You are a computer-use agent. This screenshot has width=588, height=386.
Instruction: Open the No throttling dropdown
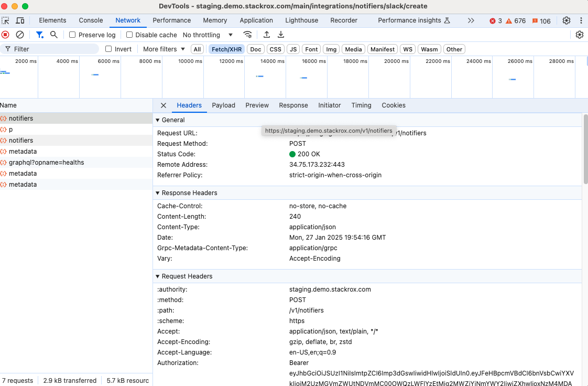pyautogui.click(x=208, y=35)
